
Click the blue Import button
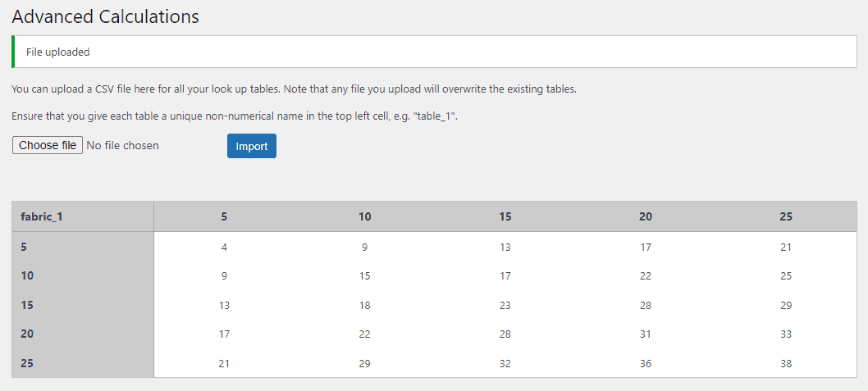(x=252, y=146)
